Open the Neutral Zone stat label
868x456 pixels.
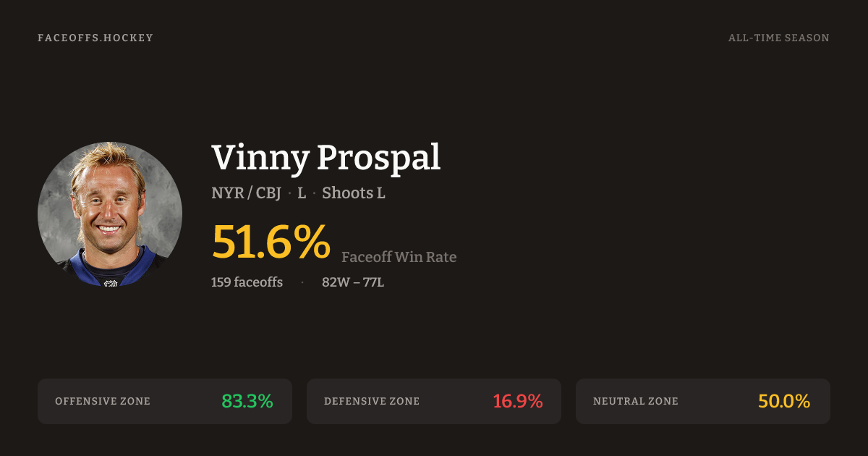point(636,401)
